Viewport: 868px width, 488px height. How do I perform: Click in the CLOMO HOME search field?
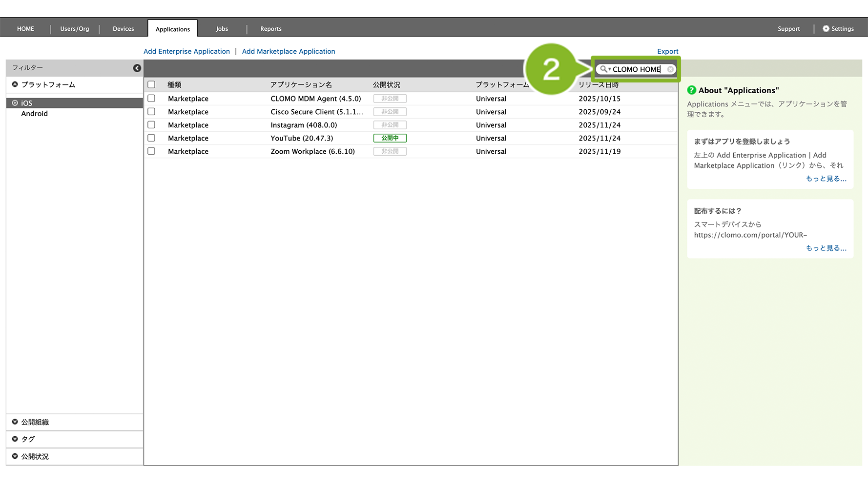[637, 69]
